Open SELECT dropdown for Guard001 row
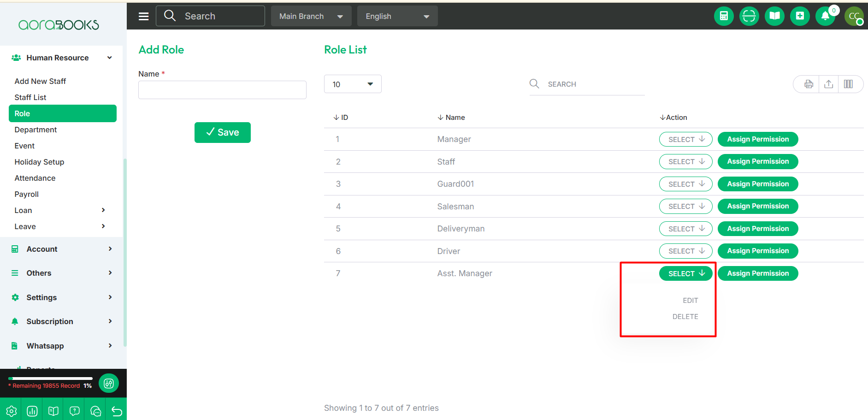 [686, 184]
